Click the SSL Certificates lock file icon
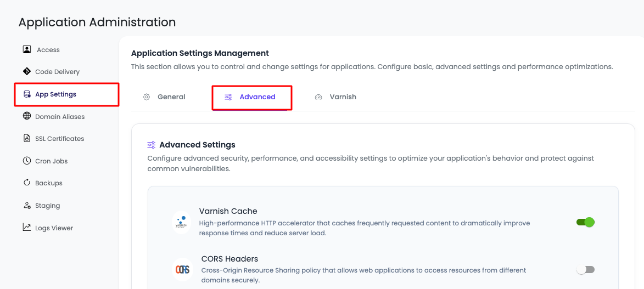Image resolution: width=644 pixels, height=289 pixels. pos(27,138)
